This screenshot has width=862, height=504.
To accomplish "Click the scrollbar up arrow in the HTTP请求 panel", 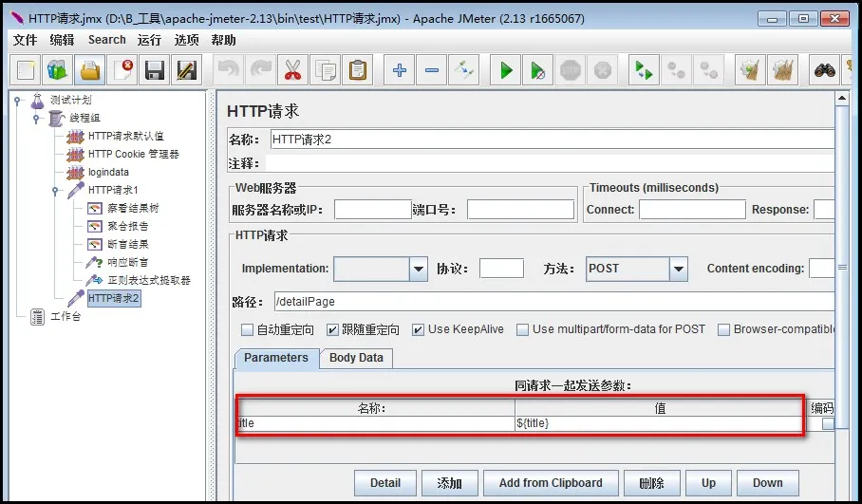I will tap(842, 99).
